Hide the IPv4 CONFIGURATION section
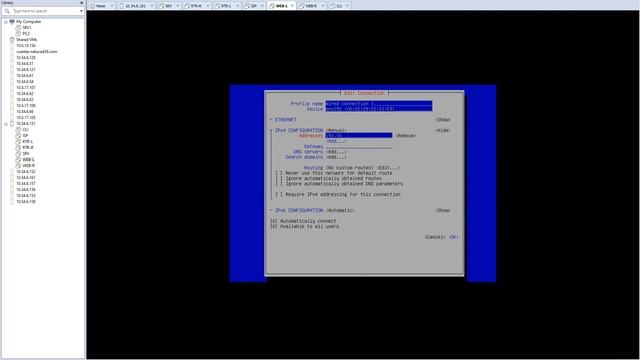This screenshot has width=640, height=360. pos(443,130)
